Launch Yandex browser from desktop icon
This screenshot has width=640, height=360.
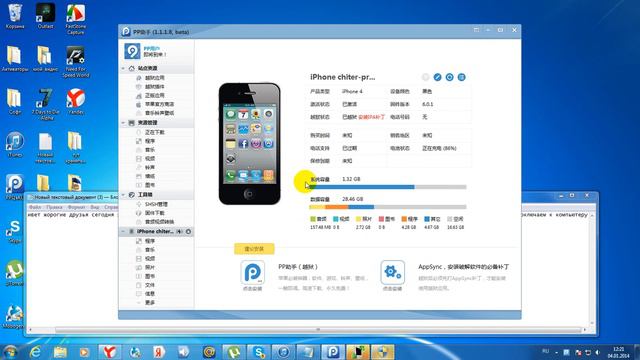(76, 101)
